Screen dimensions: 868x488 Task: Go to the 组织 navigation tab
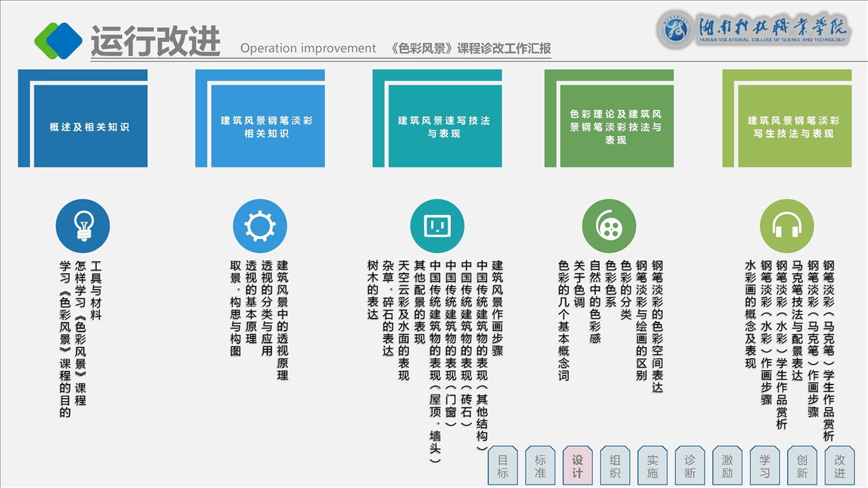615,466
